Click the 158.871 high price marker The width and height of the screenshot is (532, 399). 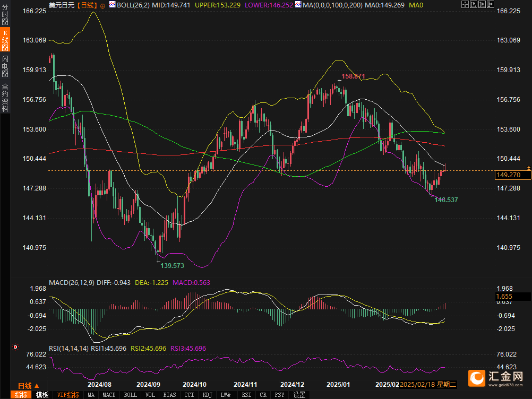pos(353,76)
